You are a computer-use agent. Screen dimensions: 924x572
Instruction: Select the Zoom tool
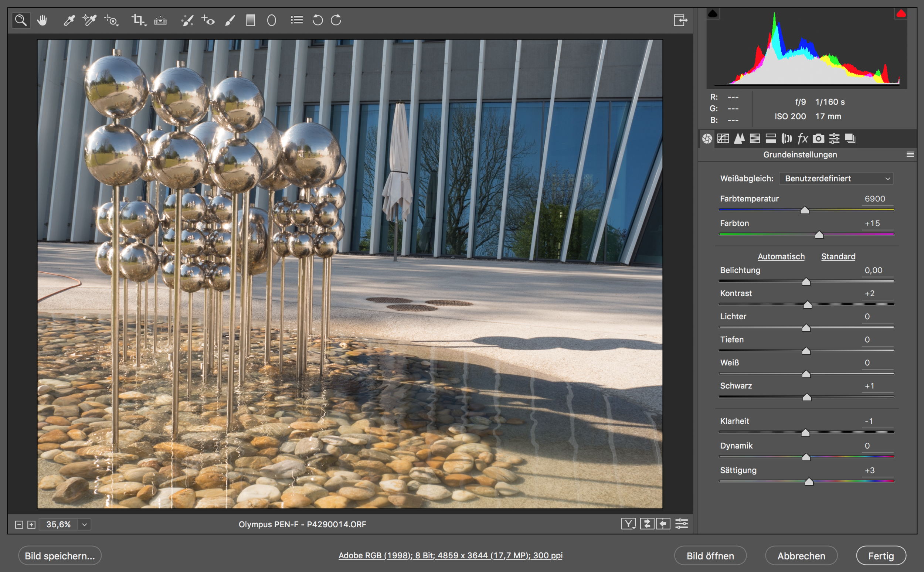pos(21,20)
